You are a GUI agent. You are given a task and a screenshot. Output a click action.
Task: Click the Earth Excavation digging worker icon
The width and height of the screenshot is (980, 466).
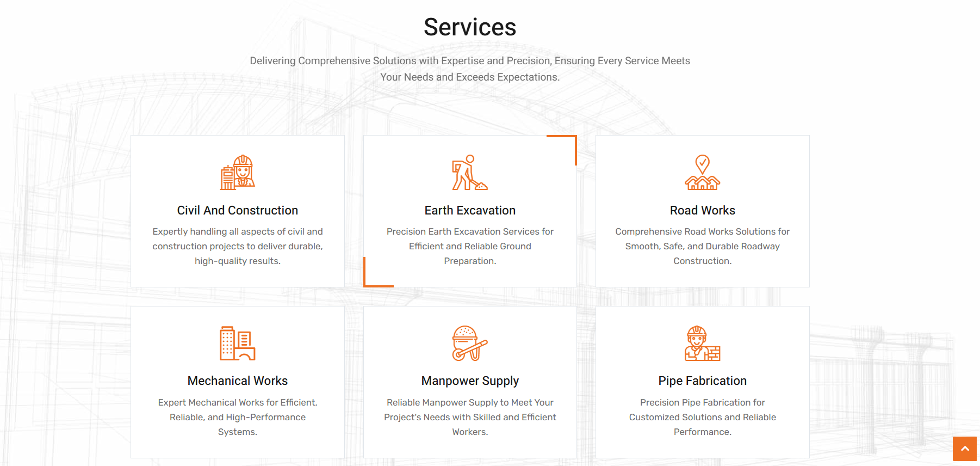click(470, 172)
